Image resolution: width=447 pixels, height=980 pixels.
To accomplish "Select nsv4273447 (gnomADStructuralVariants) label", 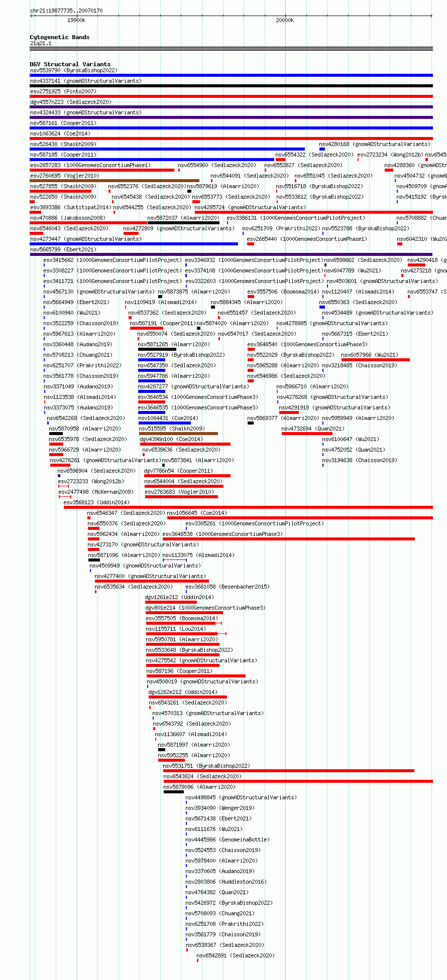I will coord(86,239).
